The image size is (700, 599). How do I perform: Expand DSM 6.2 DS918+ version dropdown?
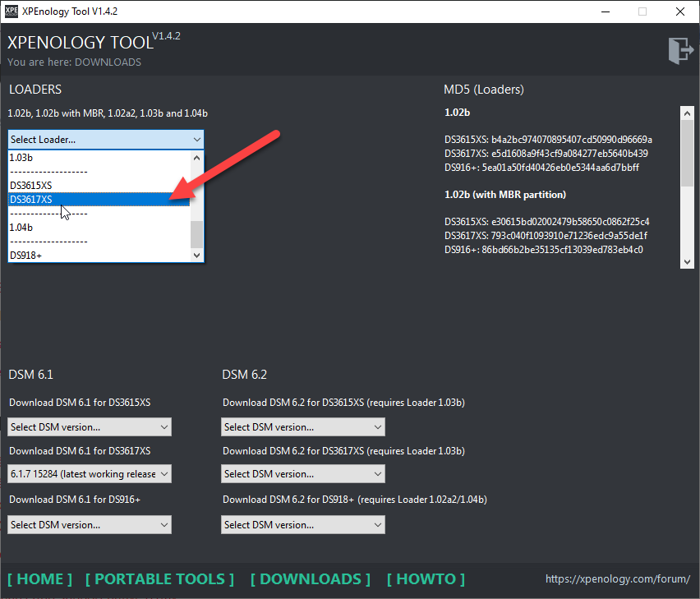(302, 525)
